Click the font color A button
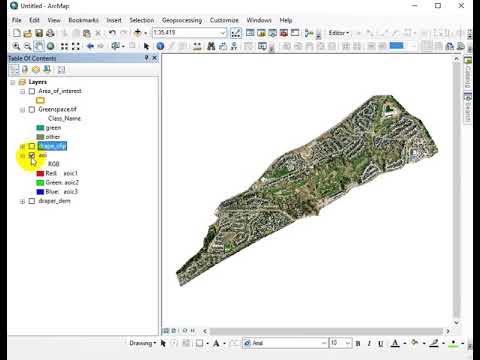Viewport: 480px width, 360px height. [395, 343]
